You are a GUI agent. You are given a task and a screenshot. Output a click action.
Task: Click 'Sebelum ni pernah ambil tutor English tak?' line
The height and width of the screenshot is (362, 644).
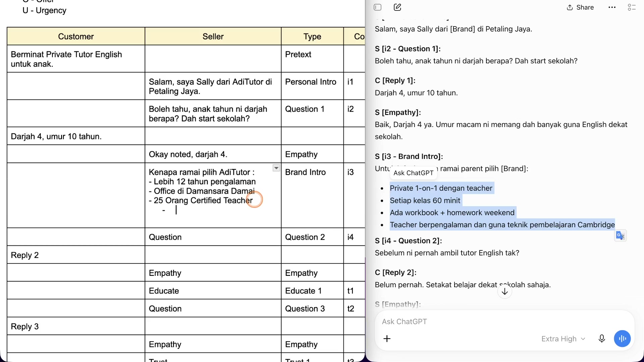pyautogui.click(x=447, y=253)
